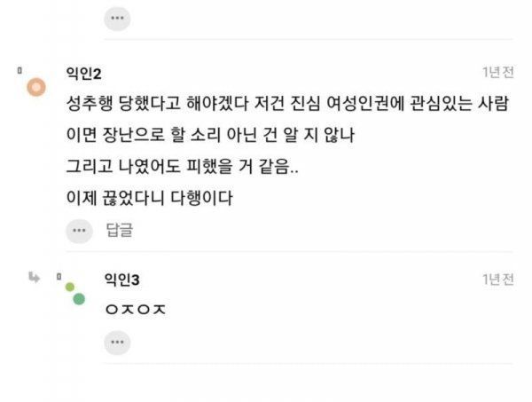Open the more options button above 익인2's comment
Image resolution: width=532 pixels, height=402 pixels.
[116, 17]
